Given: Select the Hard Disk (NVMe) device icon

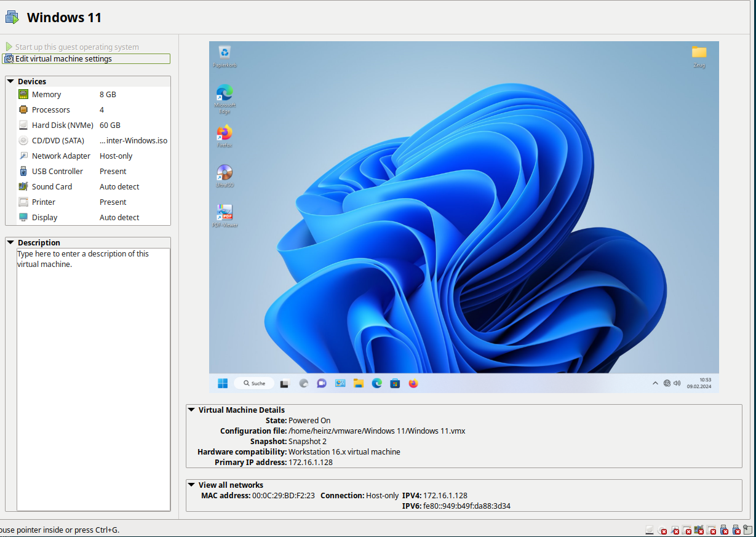Looking at the screenshot, I should [23, 125].
